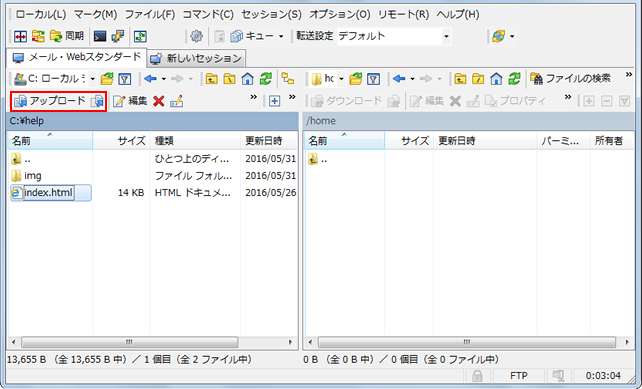Click filter icon in remote panel toolbar
Viewport: 642px width, 389px height.
coord(373,79)
